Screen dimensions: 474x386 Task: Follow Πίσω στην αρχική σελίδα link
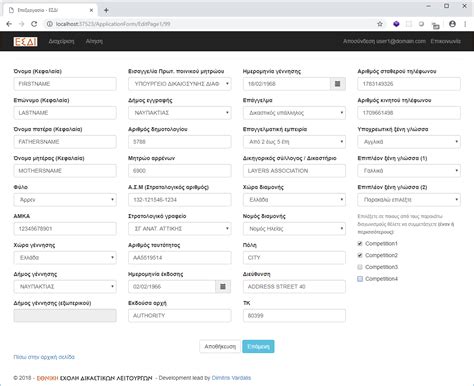pyautogui.click(x=44, y=357)
